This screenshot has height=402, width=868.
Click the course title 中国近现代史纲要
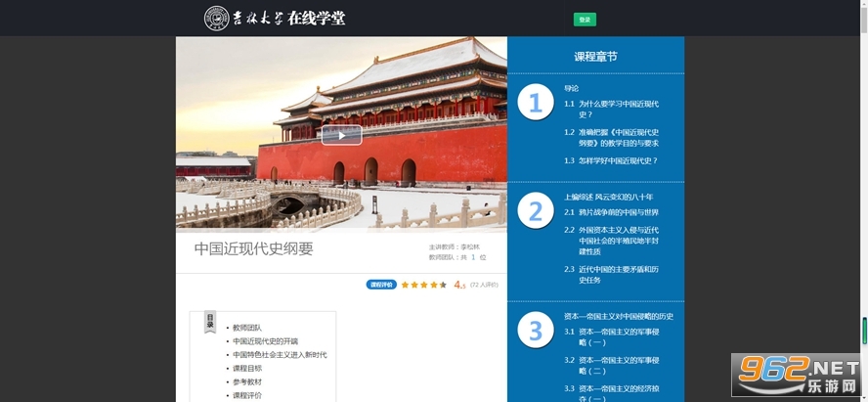tap(253, 249)
